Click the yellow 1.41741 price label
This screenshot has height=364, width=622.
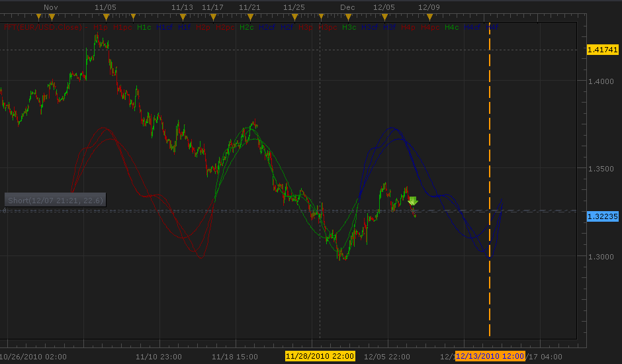click(x=602, y=50)
